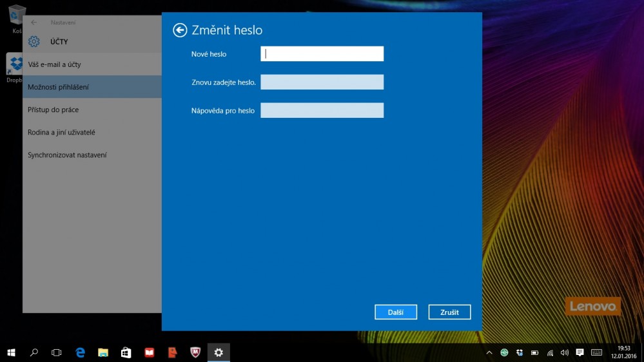Click the Zrušit button to cancel
The image size is (644, 362).
449,312
